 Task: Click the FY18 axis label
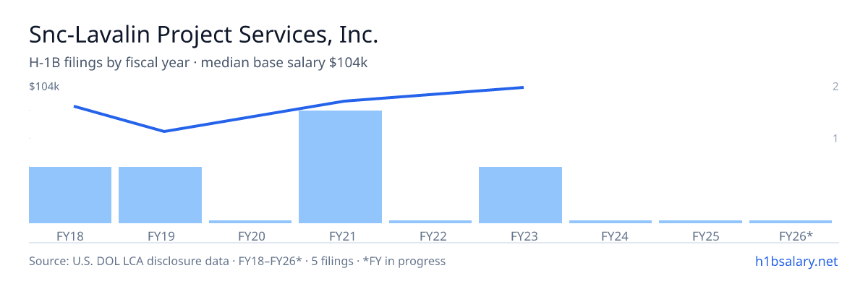[70, 236]
